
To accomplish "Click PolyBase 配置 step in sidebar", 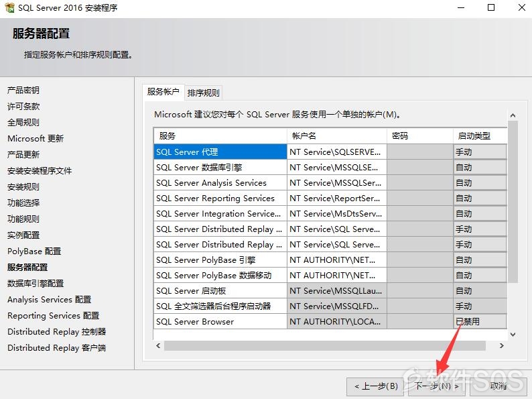I will pyautogui.click(x=34, y=251).
